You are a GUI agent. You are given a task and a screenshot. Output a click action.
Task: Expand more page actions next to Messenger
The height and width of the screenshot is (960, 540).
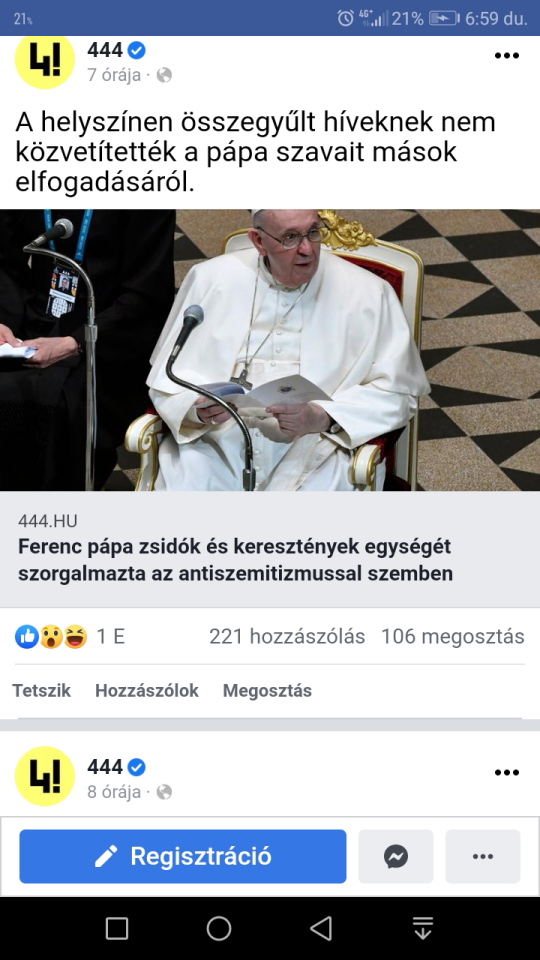483,856
